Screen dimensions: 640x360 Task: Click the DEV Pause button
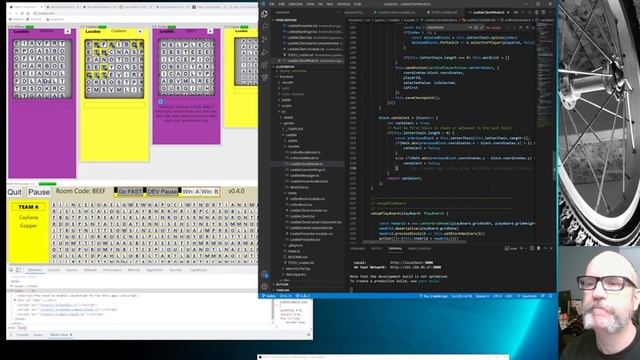coord(162,191)
